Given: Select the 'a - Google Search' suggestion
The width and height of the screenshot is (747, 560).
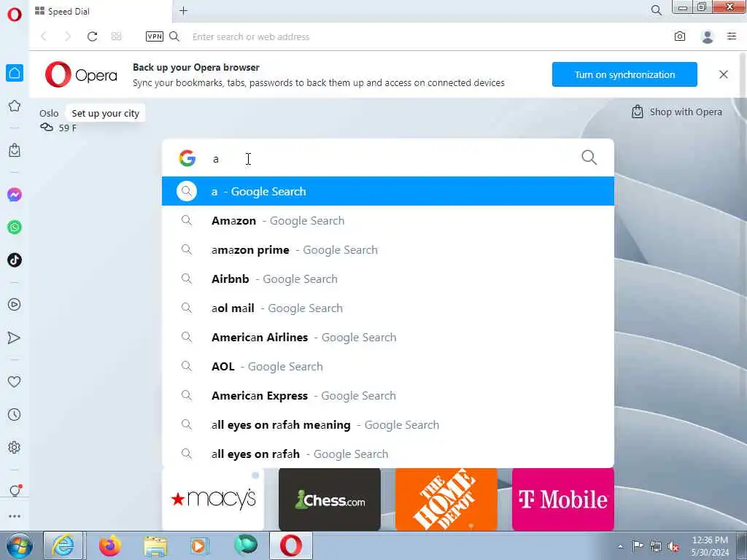Looking at the screenshot, I should click(x=388, y=192).
